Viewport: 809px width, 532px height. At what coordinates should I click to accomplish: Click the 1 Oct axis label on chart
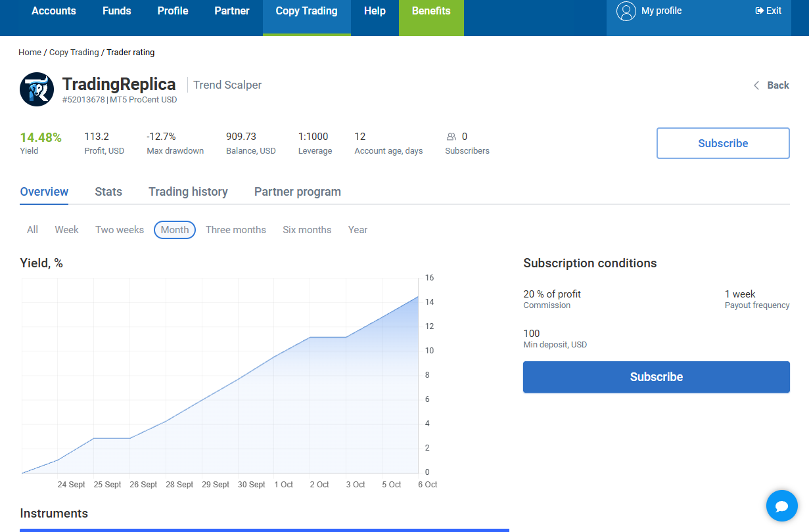(x=283, y=485)
